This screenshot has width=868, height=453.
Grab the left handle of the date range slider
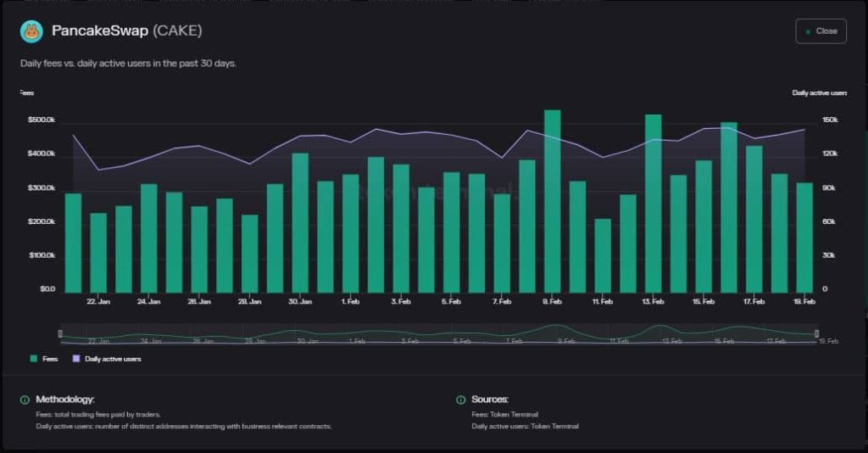[60, 333]
